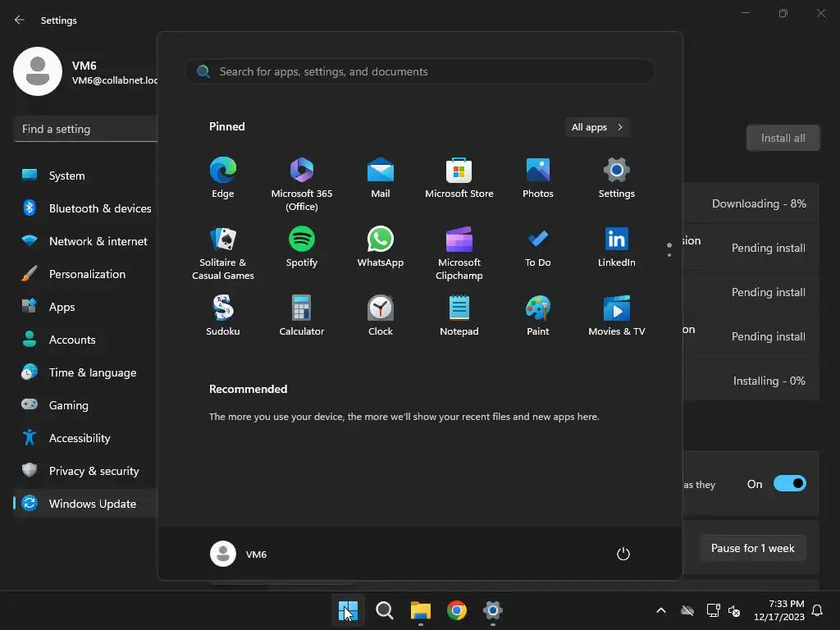This screenshot has height=630, width=840.
Task: Expand the All apps list
Action: 597,127
